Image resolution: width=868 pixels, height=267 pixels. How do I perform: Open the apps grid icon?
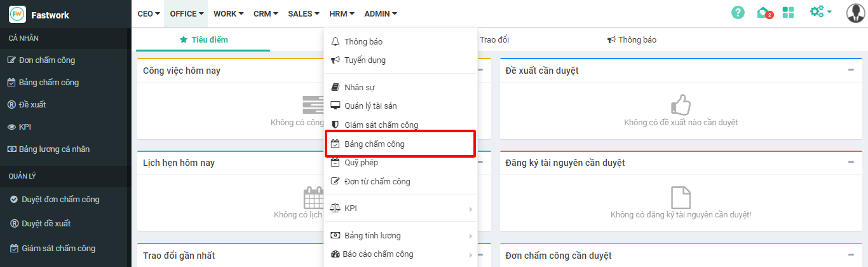tap(789, 13)
